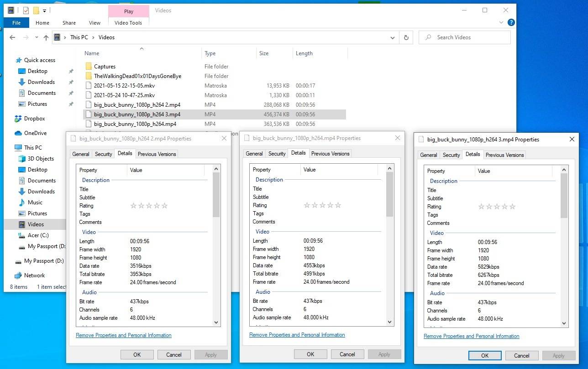Click the Play contextual tab
Screen dimensions: 588x369
click(x=129, y=11)
